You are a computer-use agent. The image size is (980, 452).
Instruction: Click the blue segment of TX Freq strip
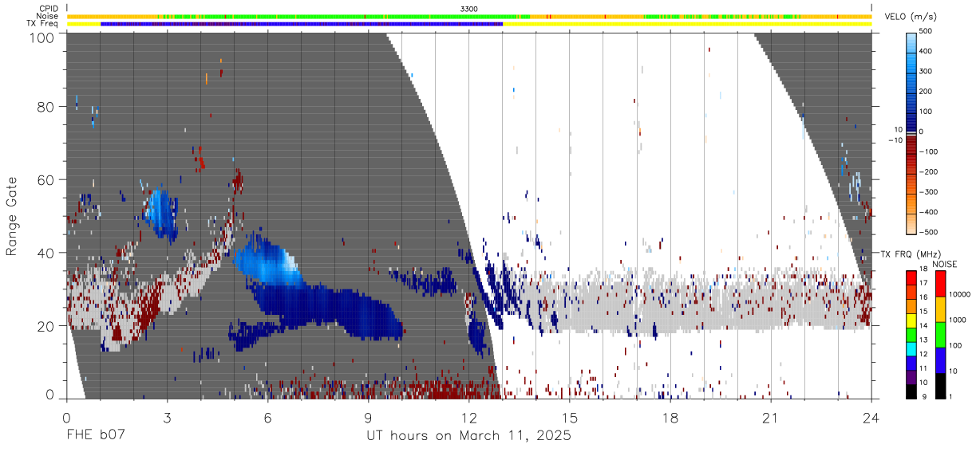302,24
